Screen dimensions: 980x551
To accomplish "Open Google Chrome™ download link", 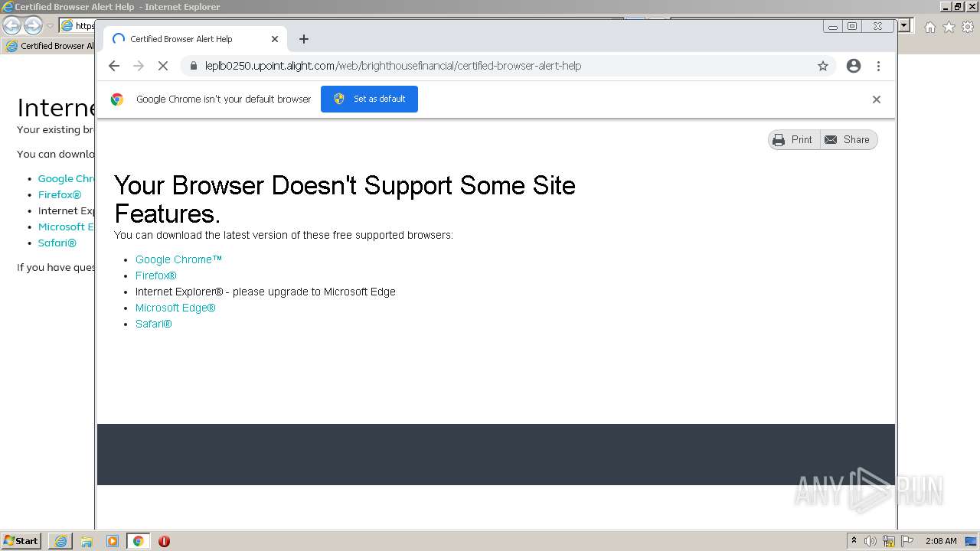I will (178, 259).
